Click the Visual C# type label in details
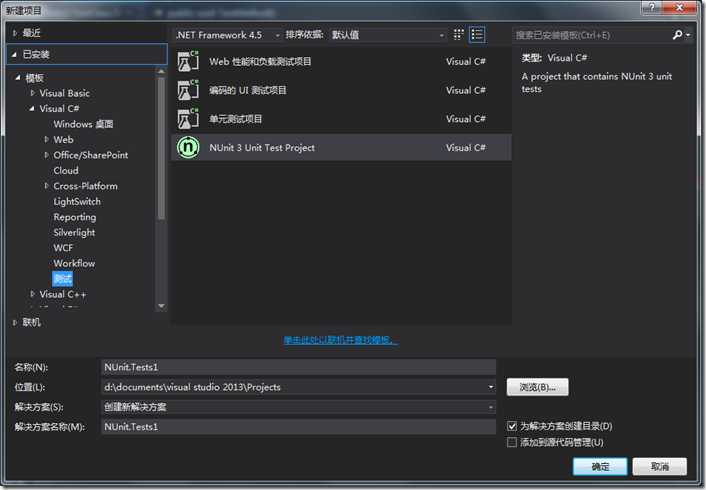Screen dimensions: 706x490 click(x=567, y=58)
